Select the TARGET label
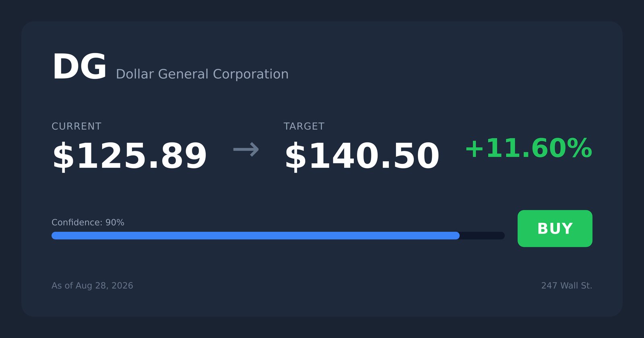644x338 pixels. 304,126
